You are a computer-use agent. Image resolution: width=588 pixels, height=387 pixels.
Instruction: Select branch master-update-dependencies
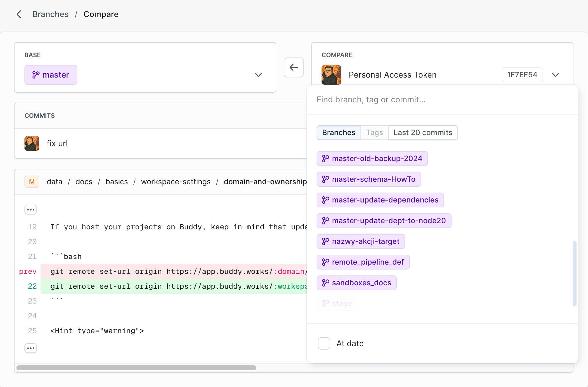coord(380,200)
